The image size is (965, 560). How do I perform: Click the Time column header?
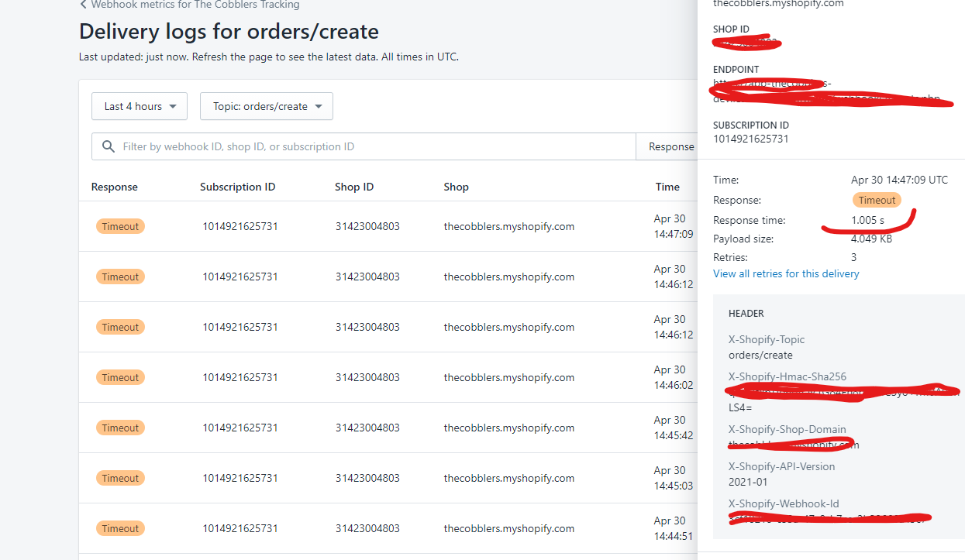667,187
